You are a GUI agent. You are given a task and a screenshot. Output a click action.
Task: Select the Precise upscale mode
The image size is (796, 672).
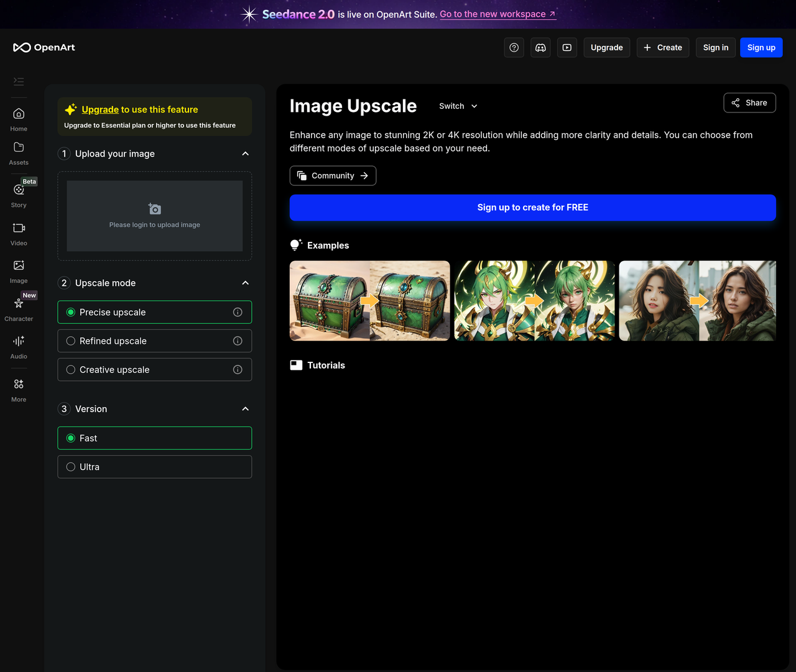click(x=155, y=312)
